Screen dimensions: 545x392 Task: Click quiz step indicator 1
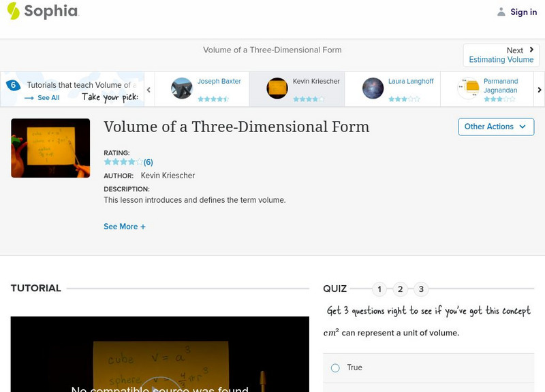coord(379,289)
